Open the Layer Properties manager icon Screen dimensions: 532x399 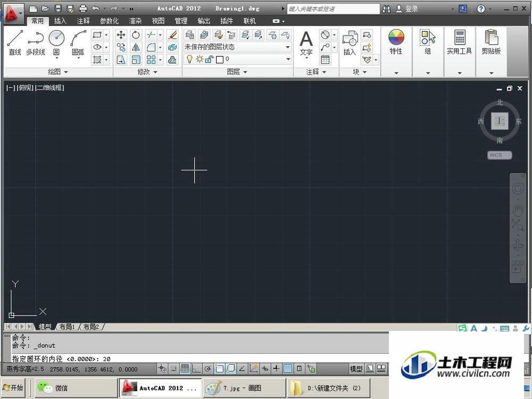click(x=190, y=35)
